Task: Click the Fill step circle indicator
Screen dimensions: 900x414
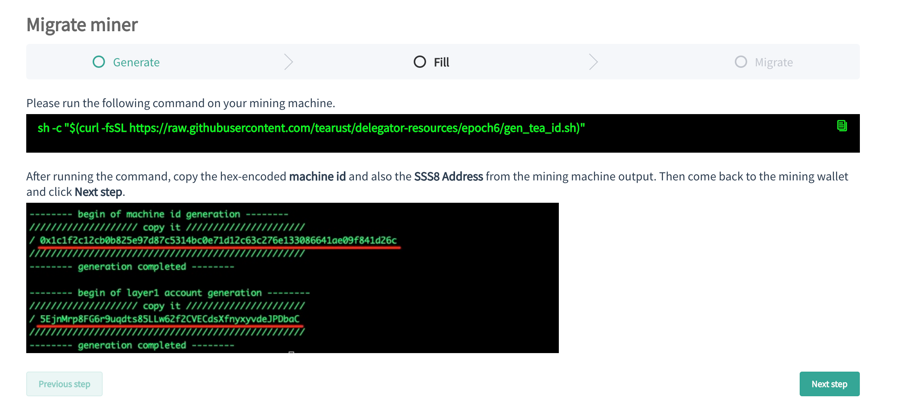Action: click(420, 62)
